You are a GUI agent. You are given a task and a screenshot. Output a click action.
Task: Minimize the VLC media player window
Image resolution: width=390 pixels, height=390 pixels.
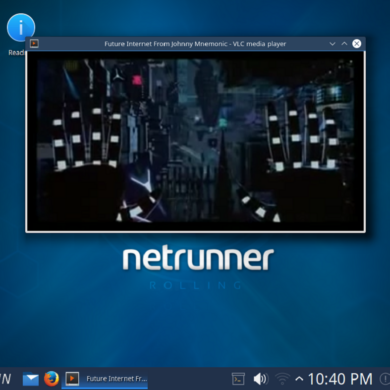(332, 44)
